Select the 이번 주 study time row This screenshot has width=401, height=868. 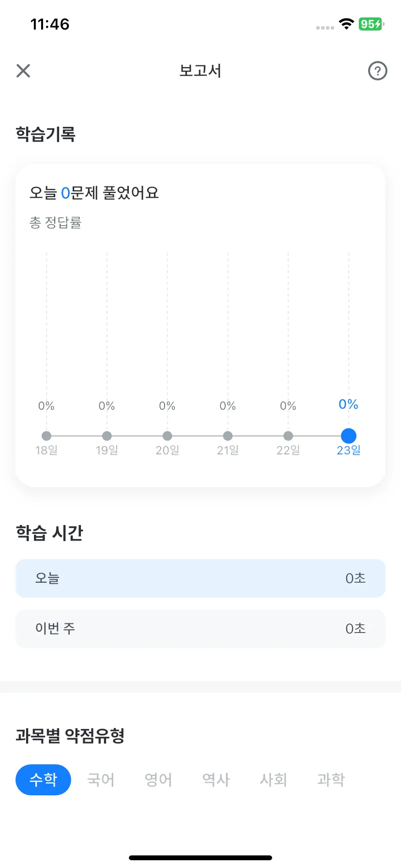(200, 629)
